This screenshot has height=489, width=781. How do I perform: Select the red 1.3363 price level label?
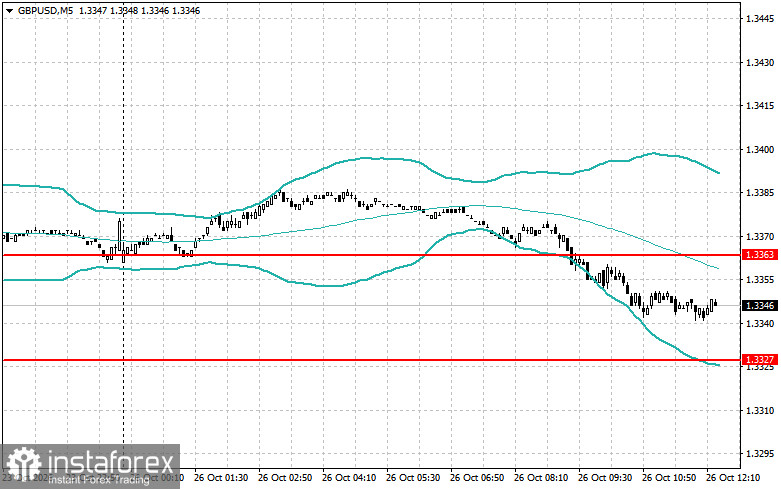[760, 255]
